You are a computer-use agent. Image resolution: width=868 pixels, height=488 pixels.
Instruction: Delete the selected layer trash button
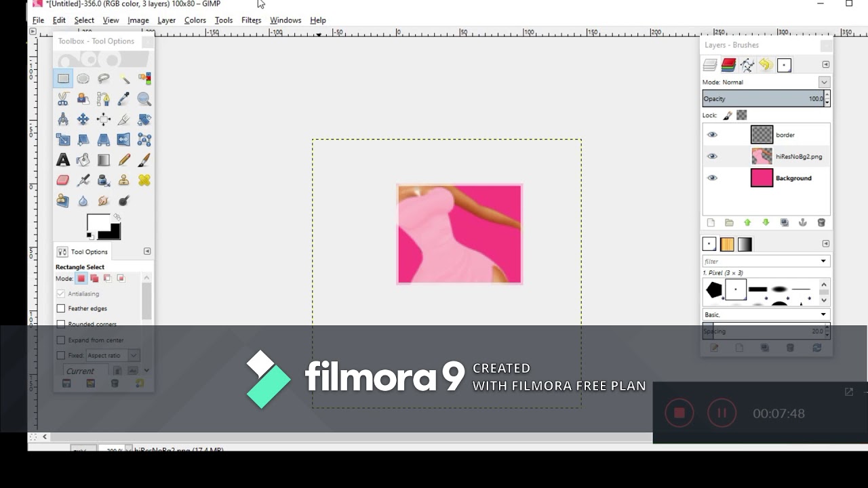[821, 223]
